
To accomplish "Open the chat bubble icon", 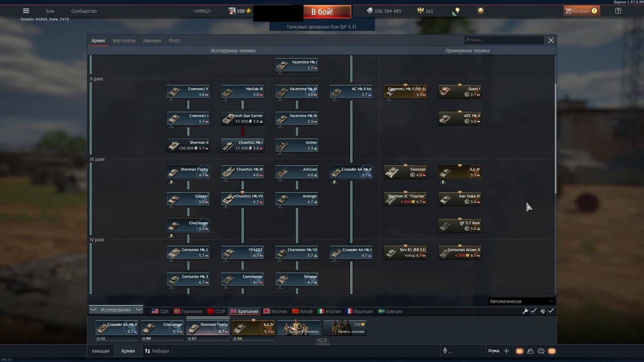I will [541, 351].
